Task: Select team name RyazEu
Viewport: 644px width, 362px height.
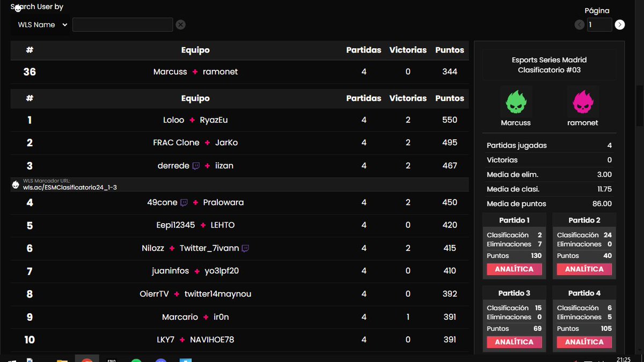Action: tap(214, 120)
